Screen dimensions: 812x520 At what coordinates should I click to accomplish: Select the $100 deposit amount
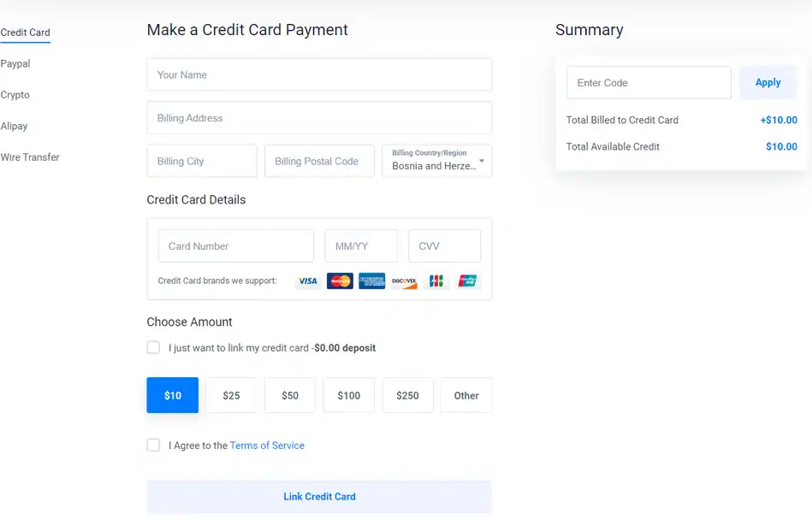point(348,395)
